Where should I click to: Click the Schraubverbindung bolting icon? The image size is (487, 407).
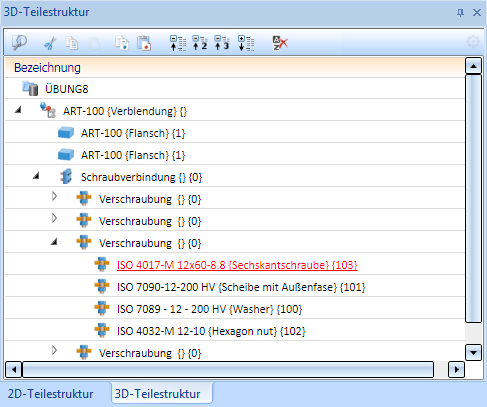[66, 176]
